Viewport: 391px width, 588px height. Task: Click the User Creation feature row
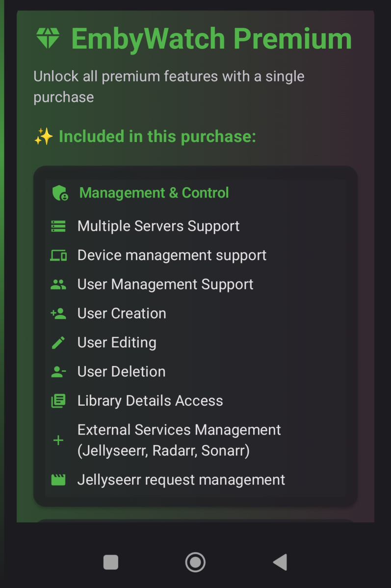tap(121, 313)
